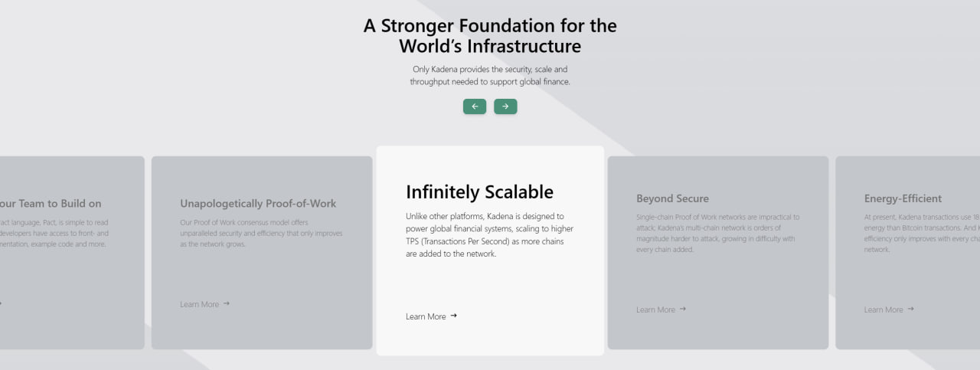Click the Proof-of-Work consensus description text
The width and height of the screenshot is (980, 370).
point(261,233)
